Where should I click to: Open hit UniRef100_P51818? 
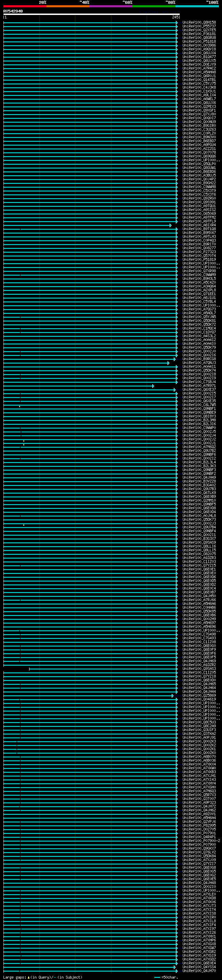(199, 41)
